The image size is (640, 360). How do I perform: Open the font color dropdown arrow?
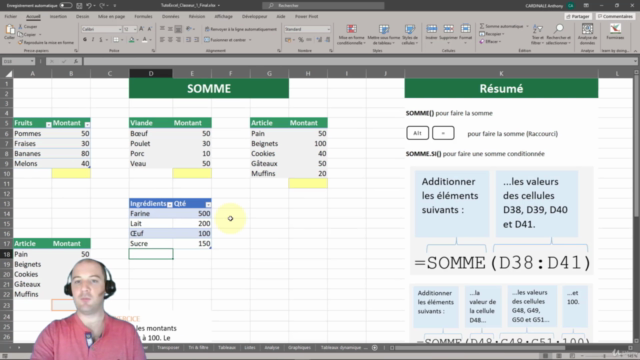(x=150, y=40)
